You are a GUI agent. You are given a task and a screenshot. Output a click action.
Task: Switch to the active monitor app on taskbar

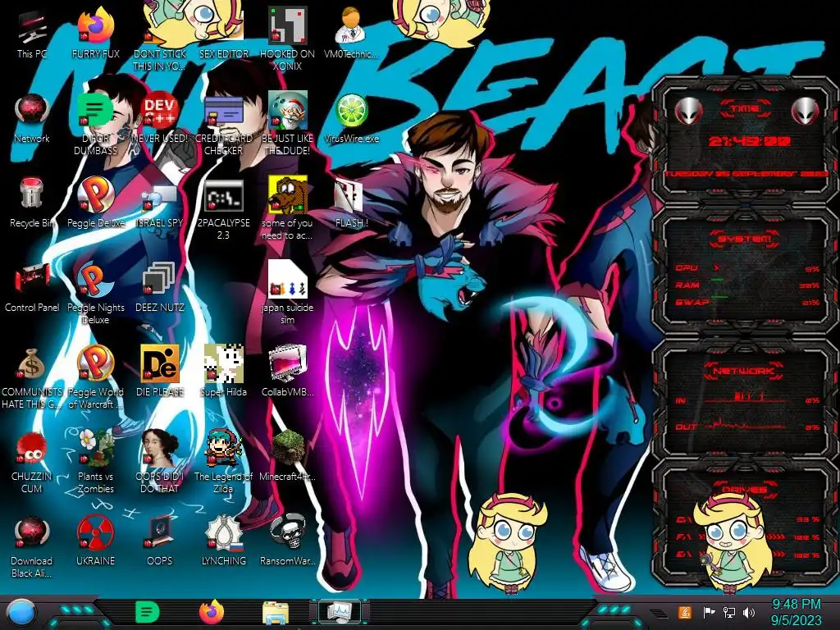(339, 612)
